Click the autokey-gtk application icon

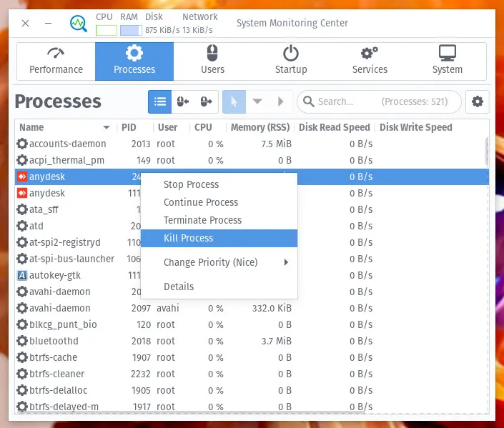coord(22,275)
